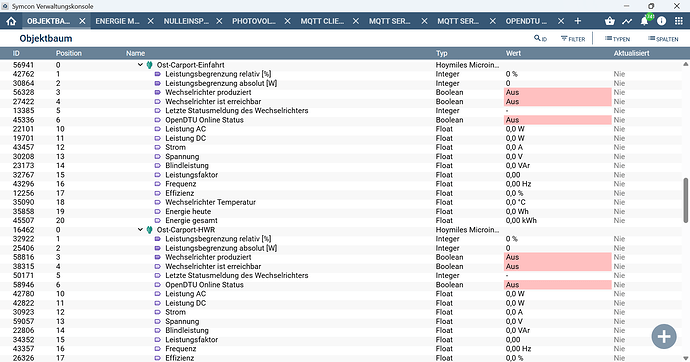Click red Aus value of ID 56328
690x362 pixels.
558,92
